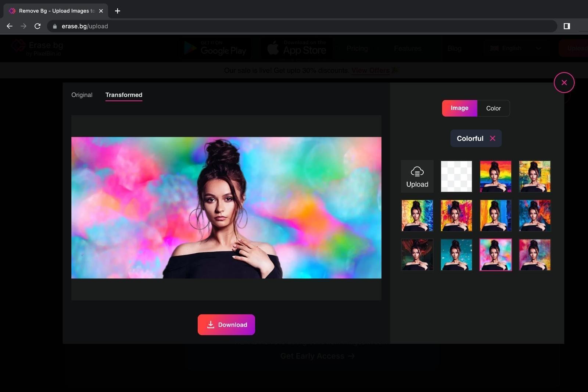Select the Transformed tab
This screenshot has height=392, width=588.
tap(123, 95)
